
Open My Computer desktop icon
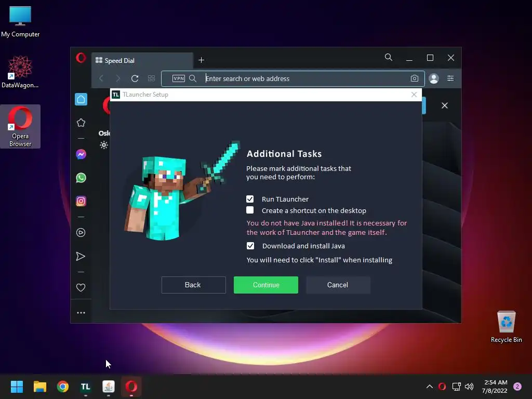20,21
